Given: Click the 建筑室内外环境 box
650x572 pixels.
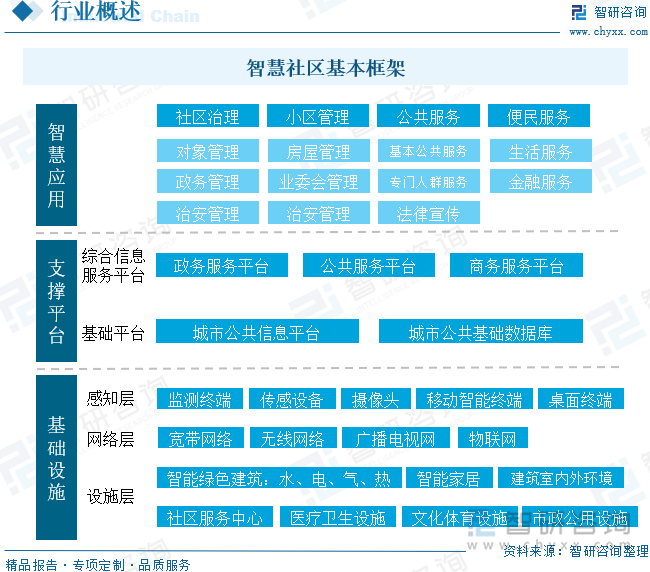Looking at the screenshot, I should click(x=561, y=477).
